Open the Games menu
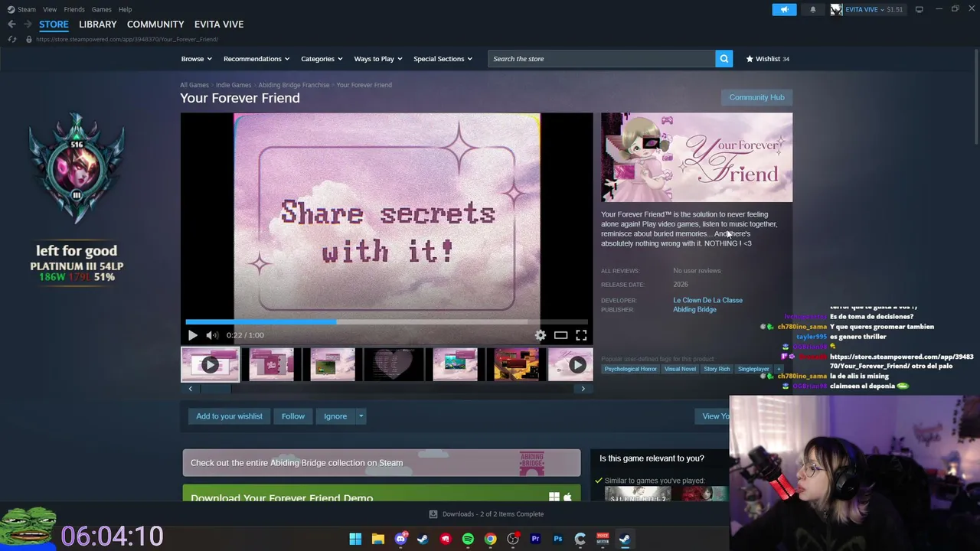Screen dimensions: 980x551 pyautogui.click(x=102, y=9)
